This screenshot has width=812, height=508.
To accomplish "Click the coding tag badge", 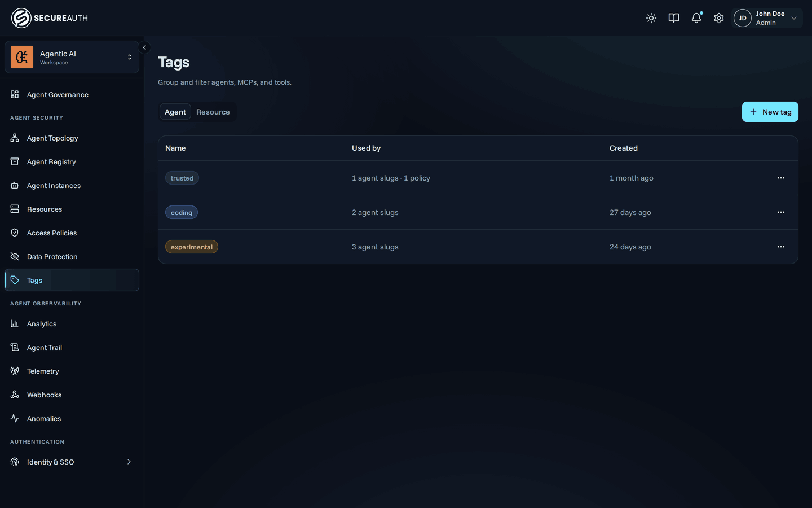I will pyautogui.click(x=182, y=212).
